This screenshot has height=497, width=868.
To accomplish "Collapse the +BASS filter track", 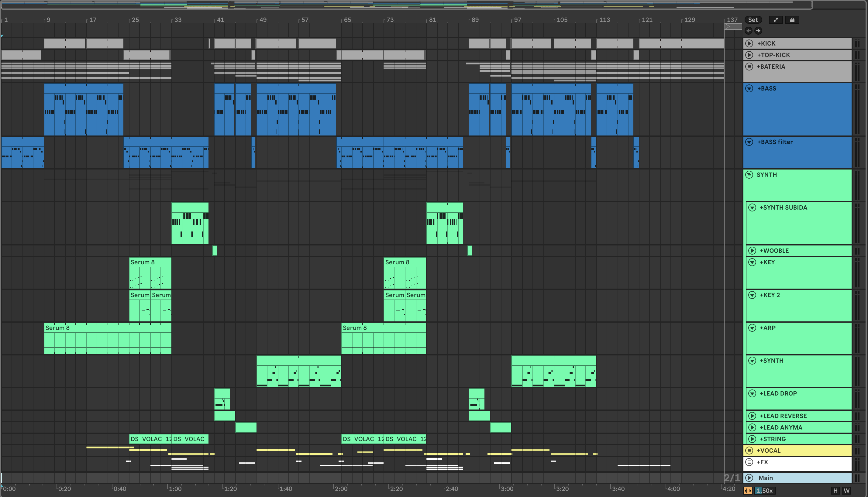I will pyautogui.click(x=749, y=142).
